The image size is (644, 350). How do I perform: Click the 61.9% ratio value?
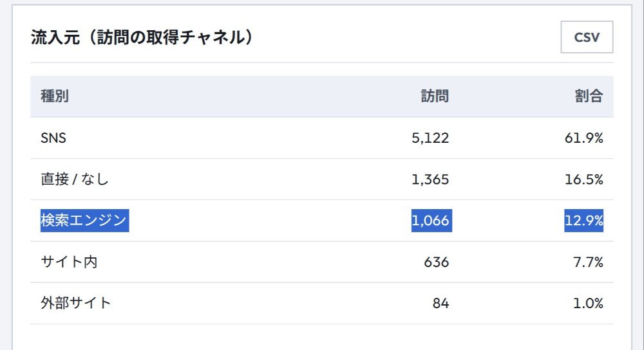tap(584, 138)
